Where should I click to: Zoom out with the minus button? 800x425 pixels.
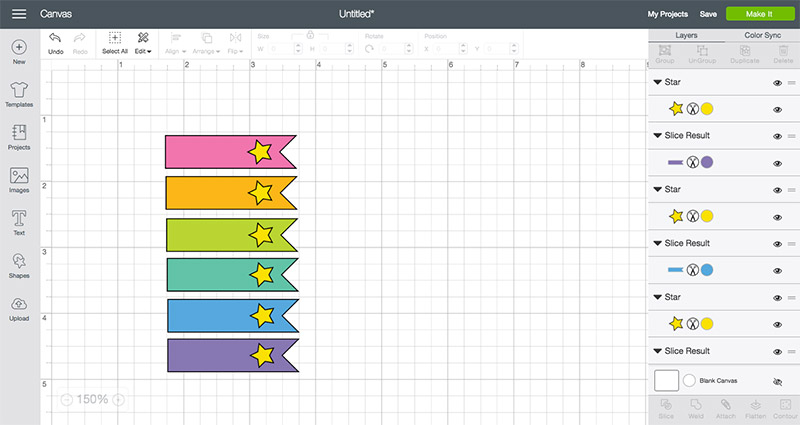click(67, 399)
